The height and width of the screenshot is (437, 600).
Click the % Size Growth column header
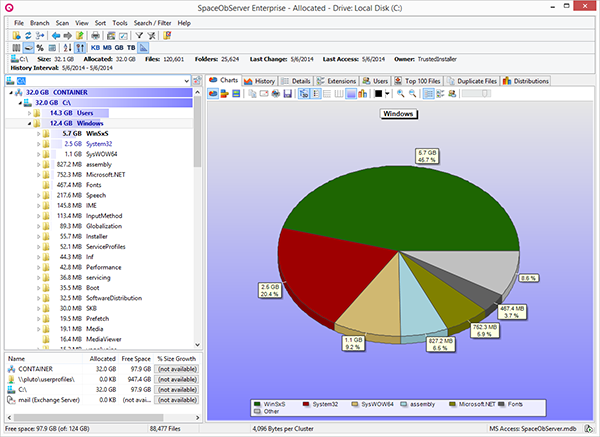177,359
